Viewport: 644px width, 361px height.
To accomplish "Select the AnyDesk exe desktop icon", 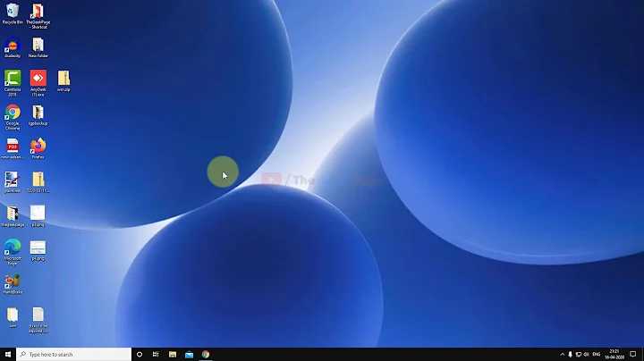I will click(x=38, y=83).
